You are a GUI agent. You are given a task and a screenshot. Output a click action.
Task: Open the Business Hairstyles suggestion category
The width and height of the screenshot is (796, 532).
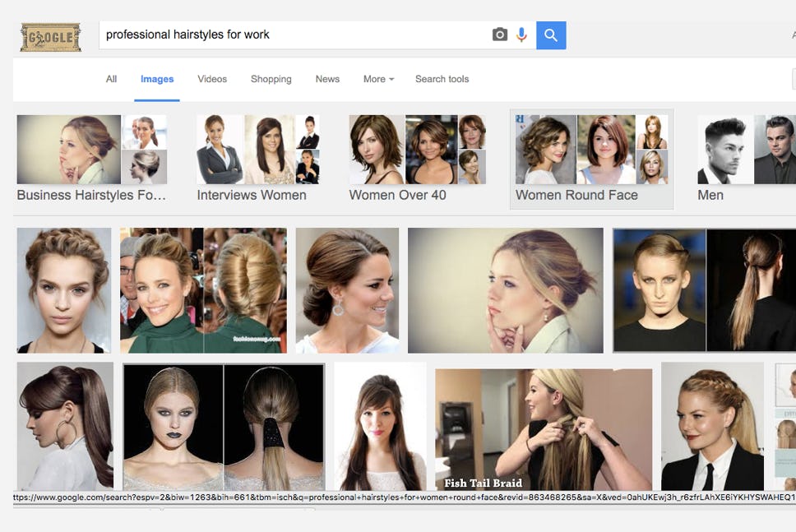pos(91,158)
